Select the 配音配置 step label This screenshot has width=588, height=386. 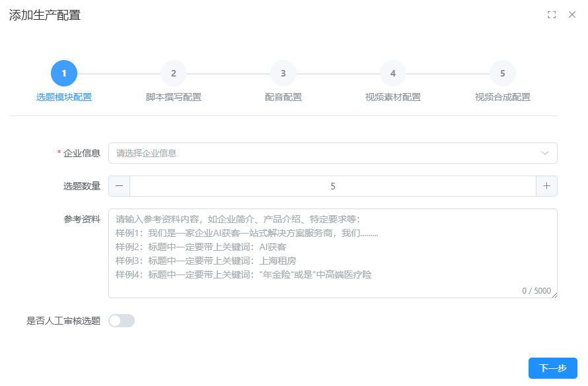283,97
